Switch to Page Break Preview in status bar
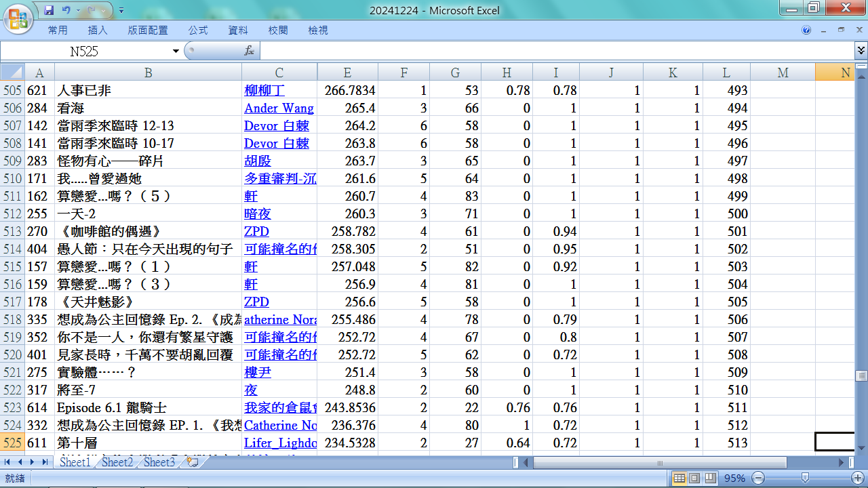 (x=709, y=479)
